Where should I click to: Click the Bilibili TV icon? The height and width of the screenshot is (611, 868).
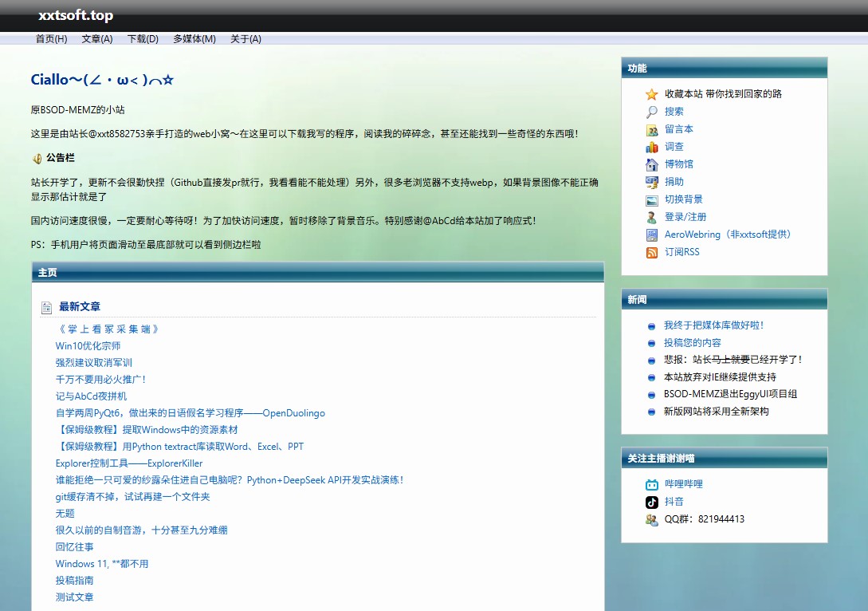pyautogui.click(x=651, y=485)
